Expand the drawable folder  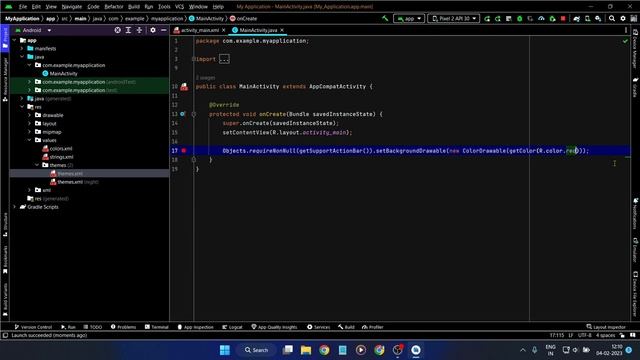[x=29, y=115]
